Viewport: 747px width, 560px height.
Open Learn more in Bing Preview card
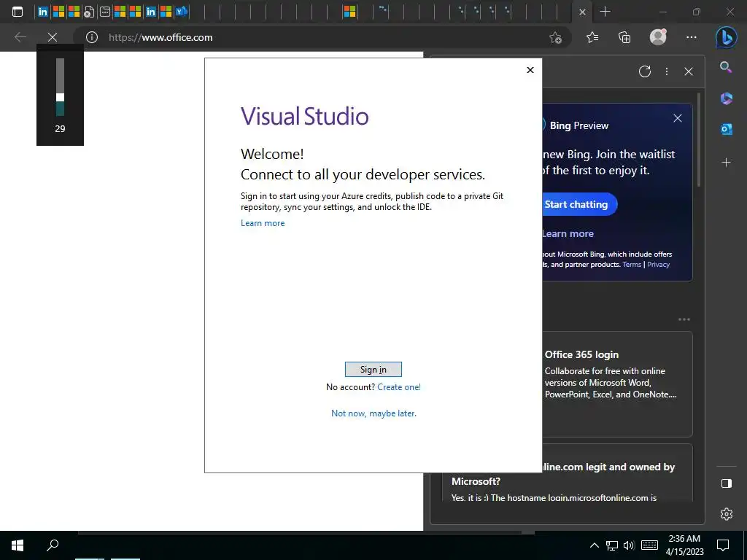[568, 234]
